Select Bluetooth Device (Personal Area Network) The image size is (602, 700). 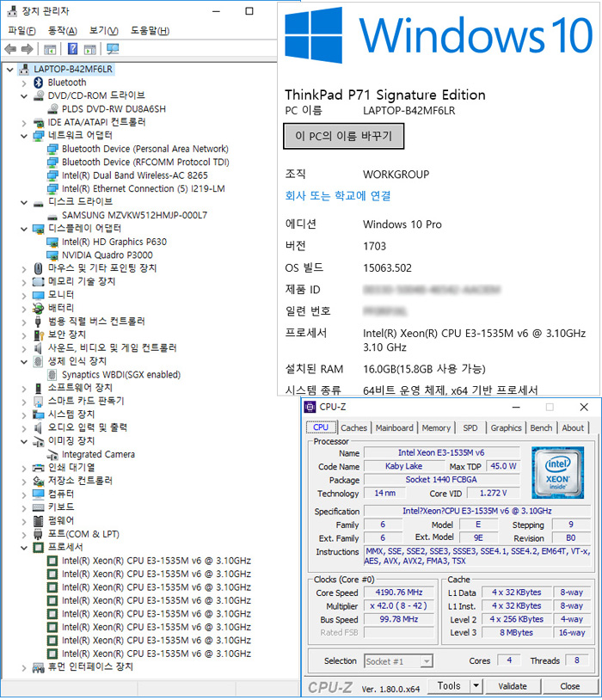[144, 149]
